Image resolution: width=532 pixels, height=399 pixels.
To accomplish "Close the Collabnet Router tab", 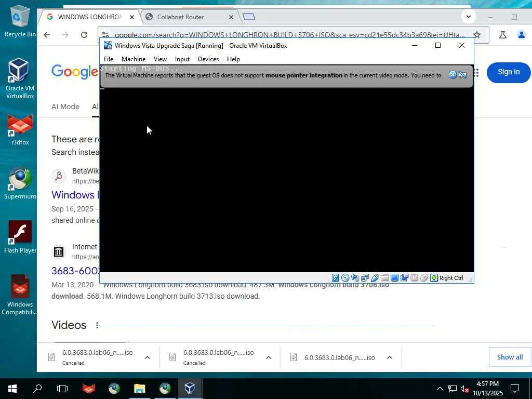I will pyautogui.click(x=231, y=17).
